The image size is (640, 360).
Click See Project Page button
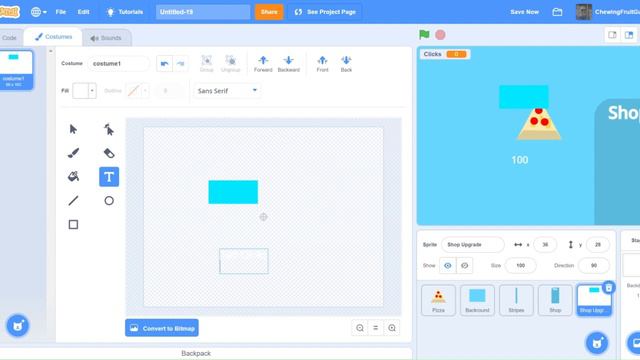[325, 12]
